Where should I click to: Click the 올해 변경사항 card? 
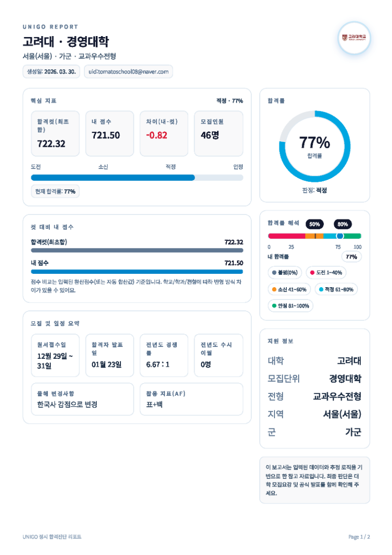pos(82,399)
